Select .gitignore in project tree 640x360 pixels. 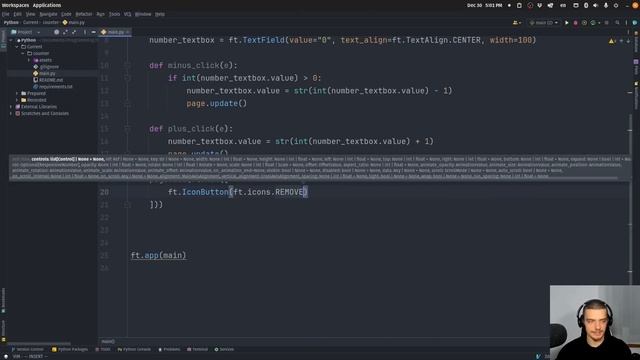(x=46, y=67)
